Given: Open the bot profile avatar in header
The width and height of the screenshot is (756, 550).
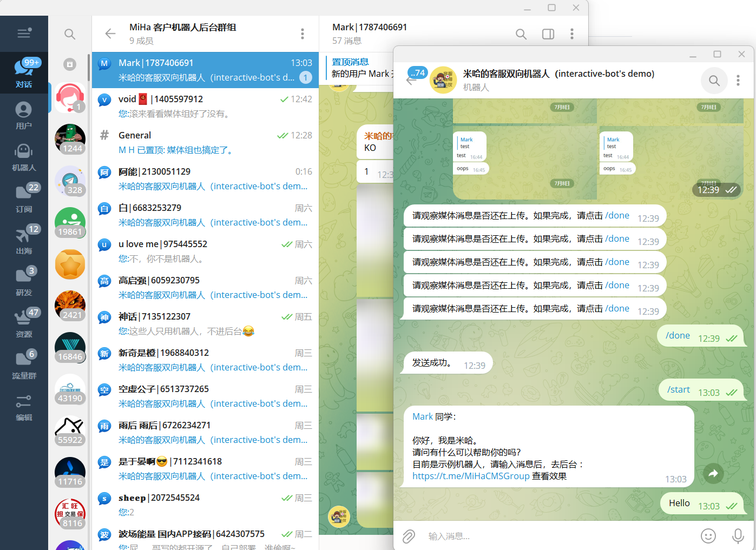Looking at the screenshot, I should (443, 80).
